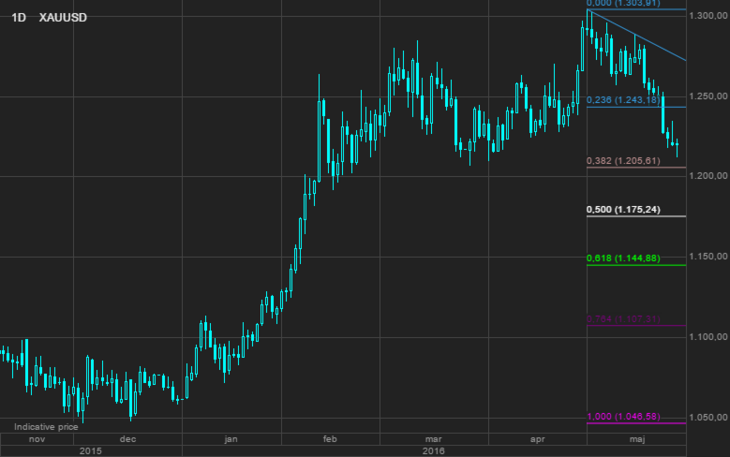Click the maj month on time axis
Image resolution: width=730 pixels, height=457 pixels.
click(637, 439)
